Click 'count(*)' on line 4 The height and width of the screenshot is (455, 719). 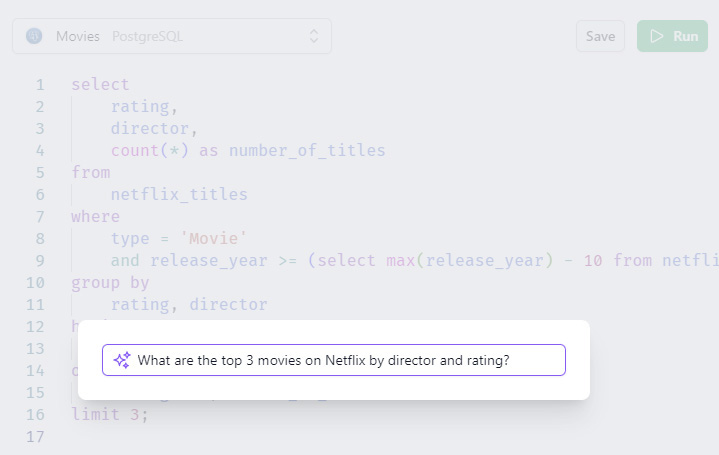tap(149, 150)
